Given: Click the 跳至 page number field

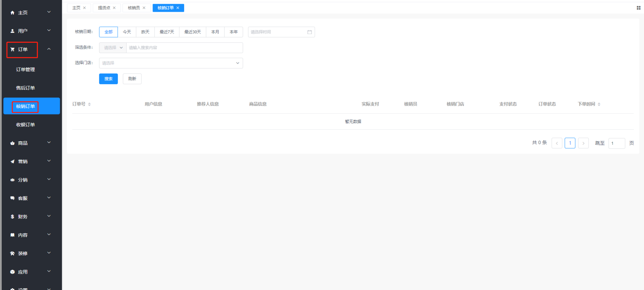Looking at the screenshot, I should 616,143.
